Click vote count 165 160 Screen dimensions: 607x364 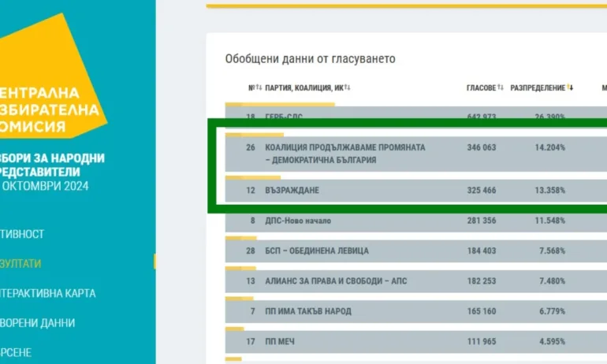pyautogui.click(x=481, y=311)
